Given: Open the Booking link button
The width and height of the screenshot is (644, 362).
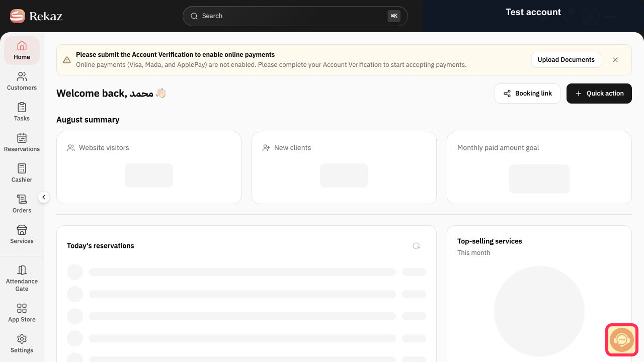Looking at the screenshot, I should 527,94.
